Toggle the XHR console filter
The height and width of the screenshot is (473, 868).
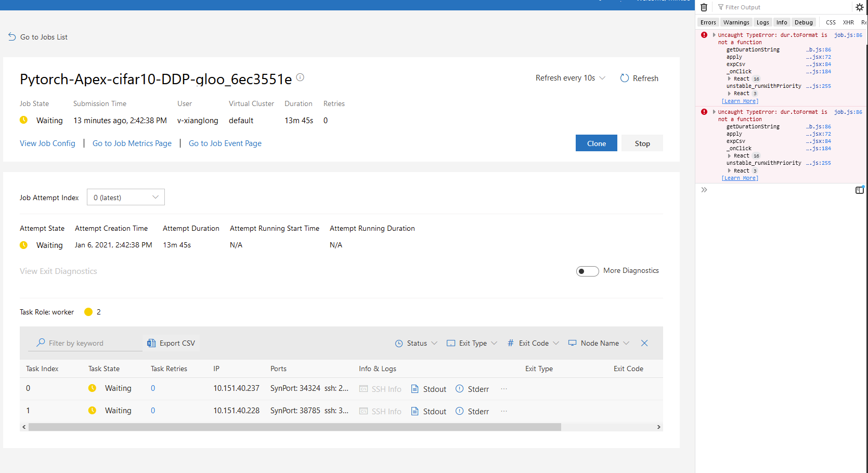(848, 22)
